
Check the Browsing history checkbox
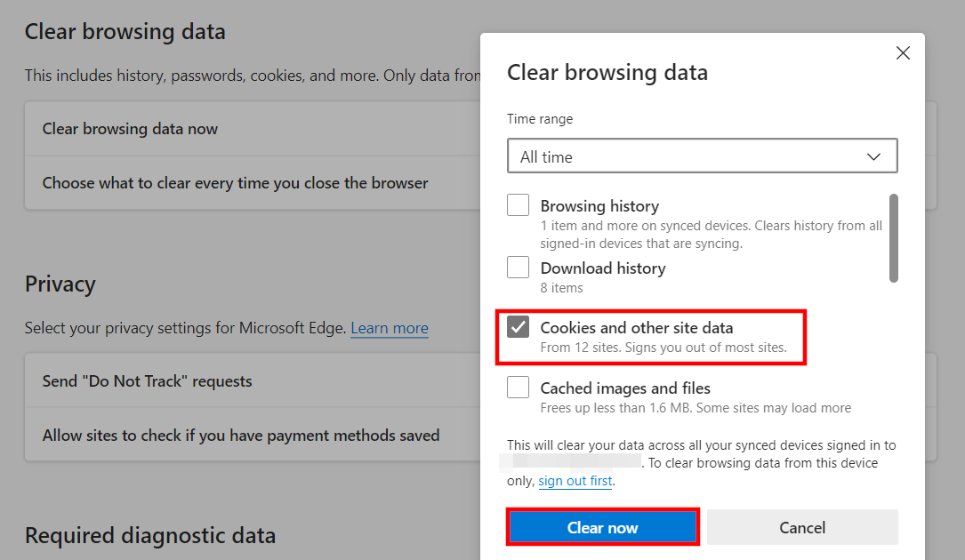pos(518,205)
